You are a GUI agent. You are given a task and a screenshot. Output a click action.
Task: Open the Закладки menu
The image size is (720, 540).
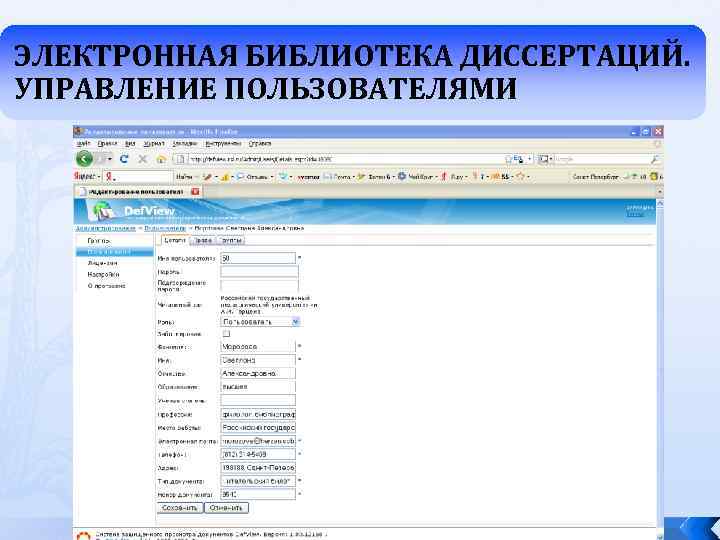pyautogui.click(x=185, y=144)
